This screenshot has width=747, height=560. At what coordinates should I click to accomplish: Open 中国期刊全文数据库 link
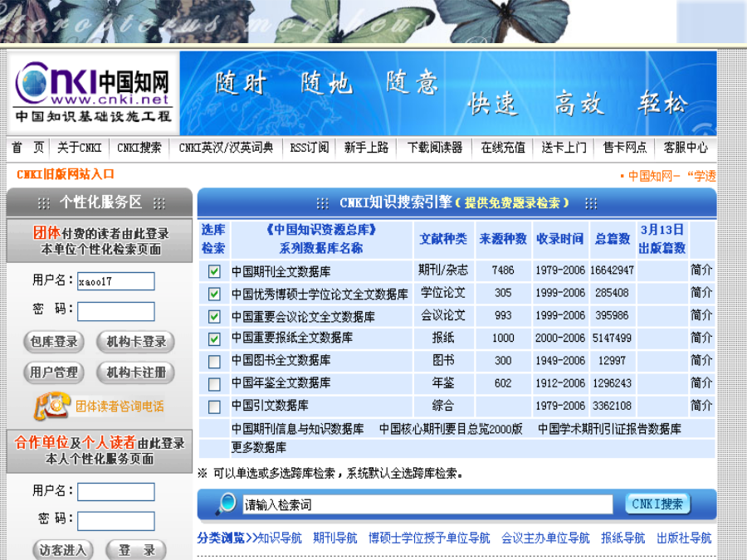281,271
